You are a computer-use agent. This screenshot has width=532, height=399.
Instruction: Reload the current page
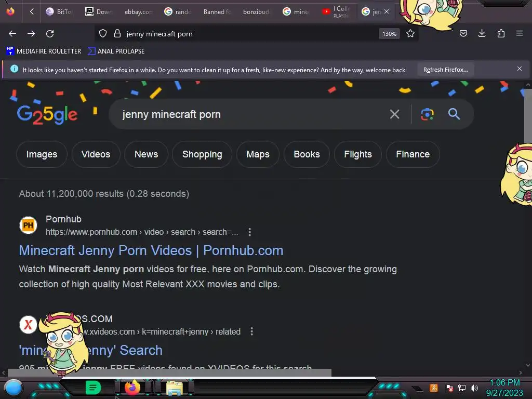click(x=50, y=34)
